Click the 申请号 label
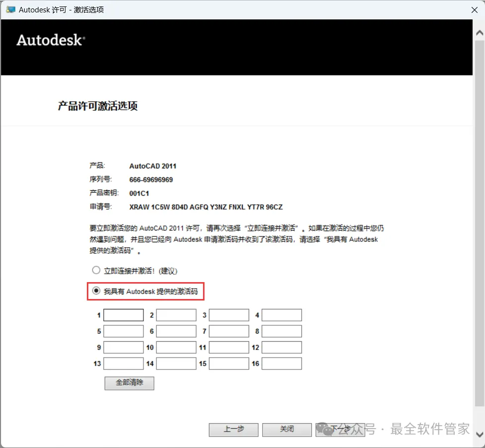Image resolution: width=485 pixels, height=448 pixels. click(101, 207)
